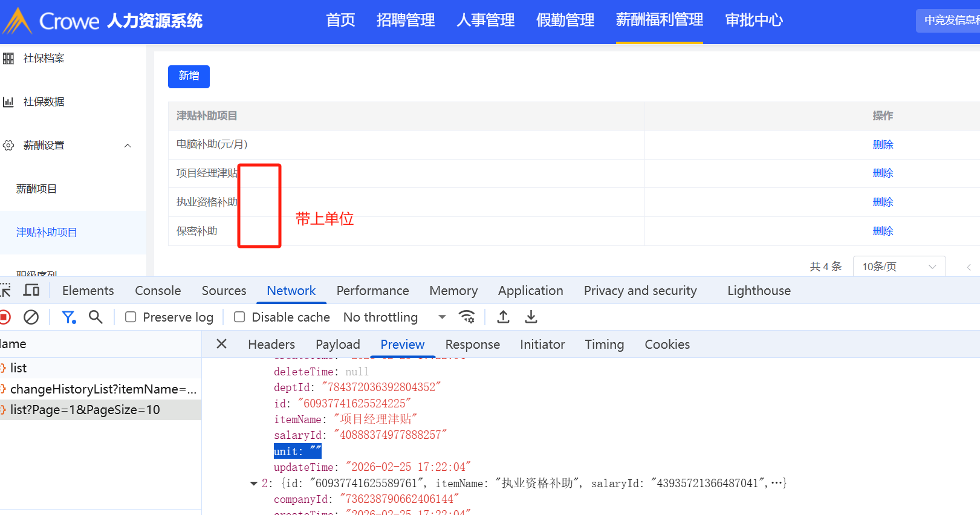Open network conditions wifi icon

point(467,317)
